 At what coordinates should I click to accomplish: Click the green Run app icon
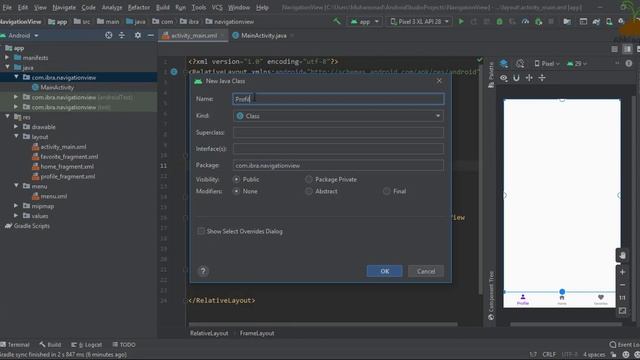click(x=461, y=21)
